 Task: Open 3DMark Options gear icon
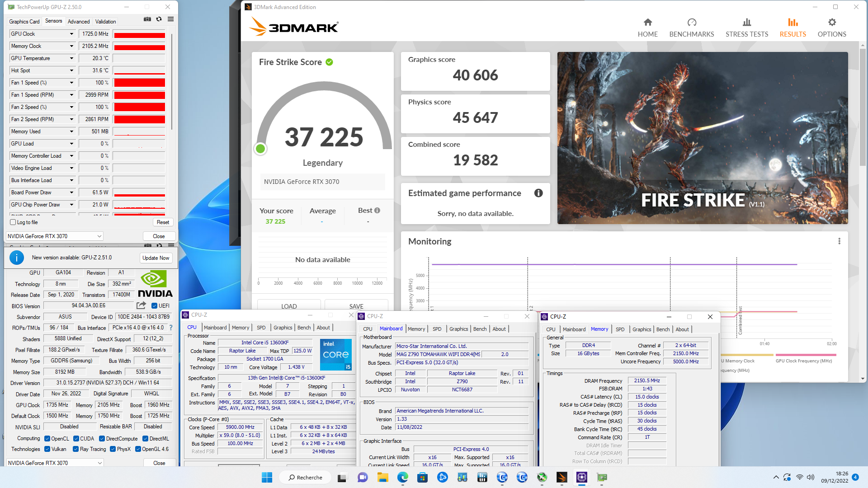click(832, 22)
